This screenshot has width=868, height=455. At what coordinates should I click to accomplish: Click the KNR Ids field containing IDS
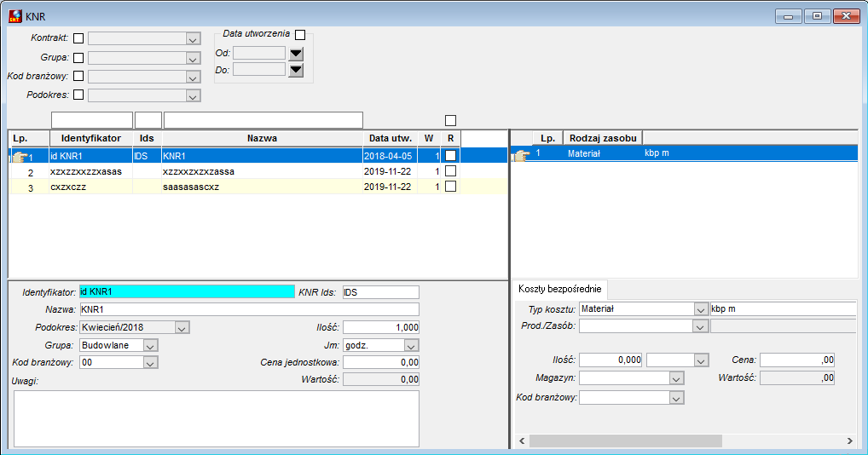pyautogui.click(x=381, y=292)
